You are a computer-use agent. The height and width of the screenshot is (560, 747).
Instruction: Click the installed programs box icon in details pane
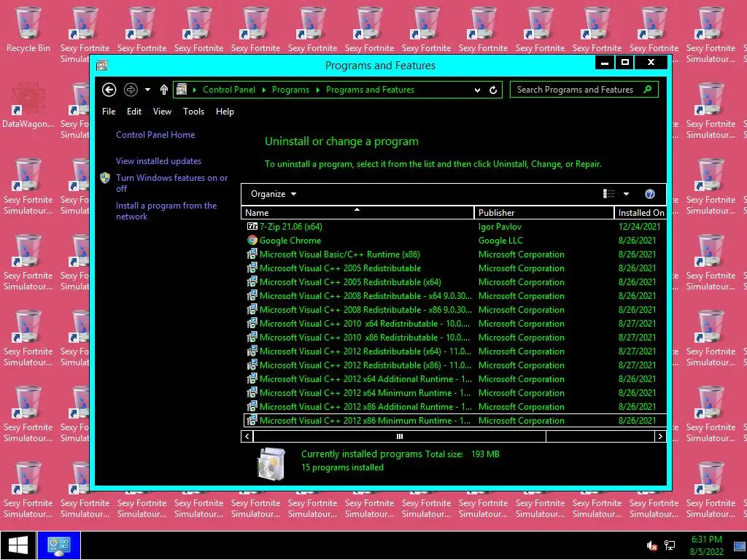click(x=271, y=463)
